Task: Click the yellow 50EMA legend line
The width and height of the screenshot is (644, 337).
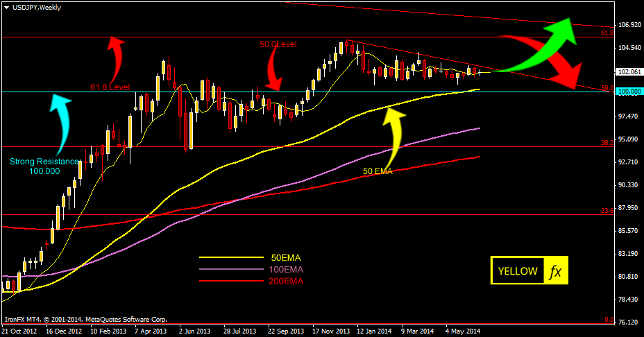Action: (x=226, y=257)
